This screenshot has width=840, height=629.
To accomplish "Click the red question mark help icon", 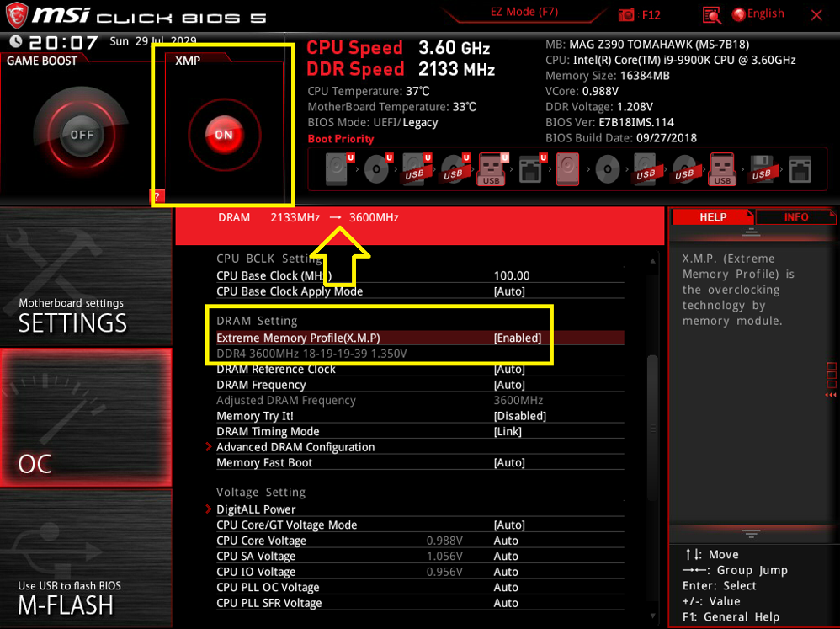I will (x=157, y=197).
